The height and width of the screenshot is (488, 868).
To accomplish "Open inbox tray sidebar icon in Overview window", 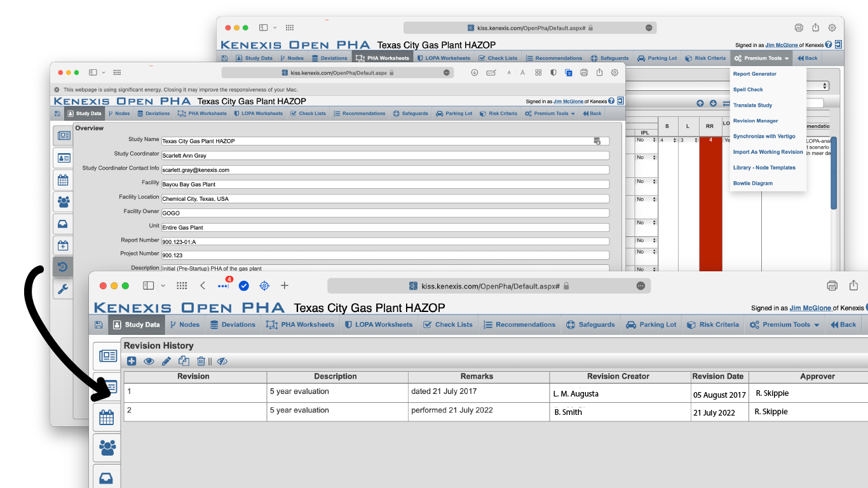I will coord(63,224).
